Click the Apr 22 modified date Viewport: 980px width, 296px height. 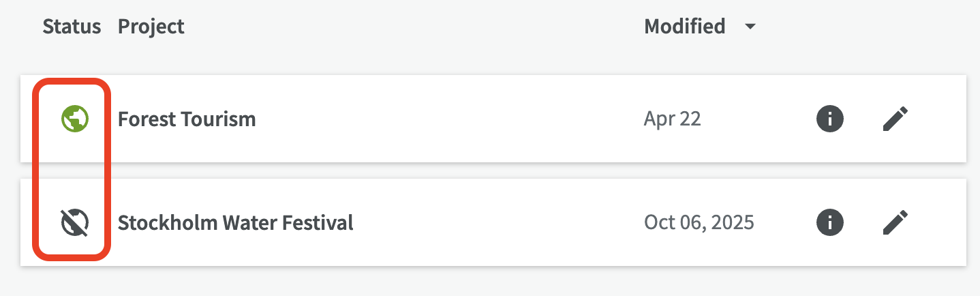pos(672,119)
